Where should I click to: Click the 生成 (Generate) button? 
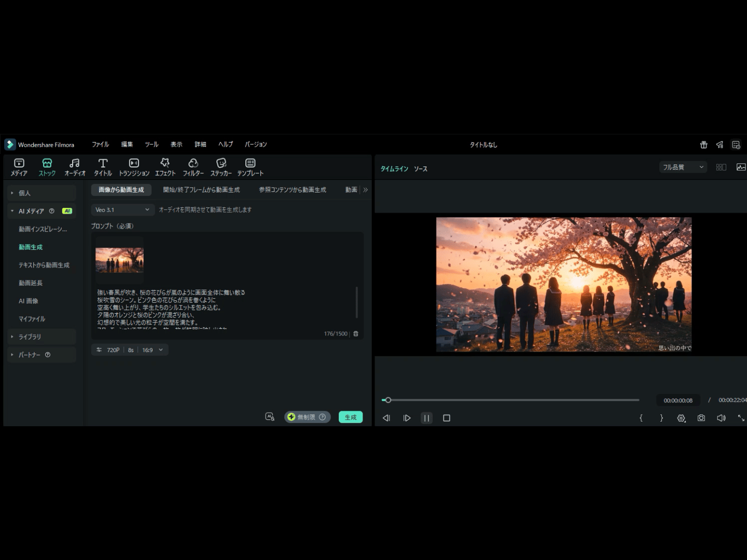point(351,417)
